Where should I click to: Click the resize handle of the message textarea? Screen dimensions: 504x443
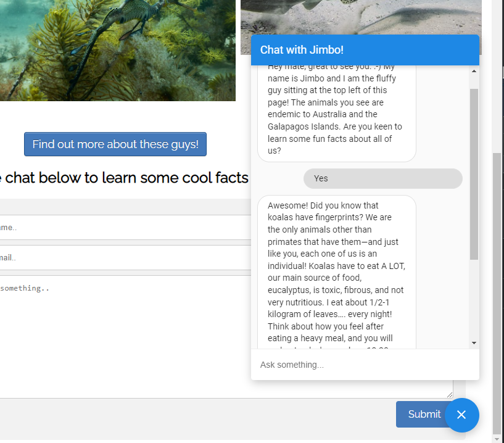tap(450, 394)
